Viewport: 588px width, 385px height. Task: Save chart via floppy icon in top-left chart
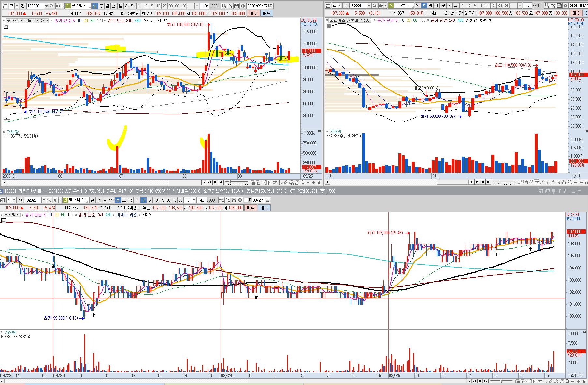[x=237, y=6]
